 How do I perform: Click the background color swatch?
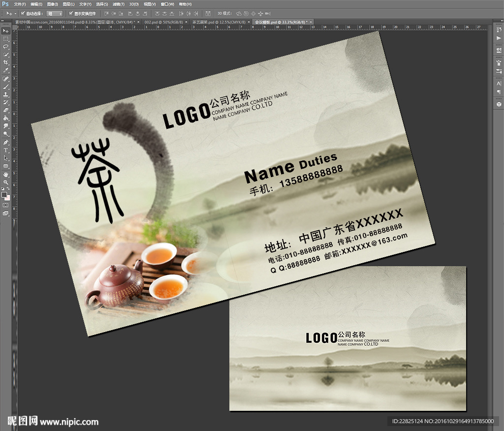pyautogui.click(x=8, y=198)
